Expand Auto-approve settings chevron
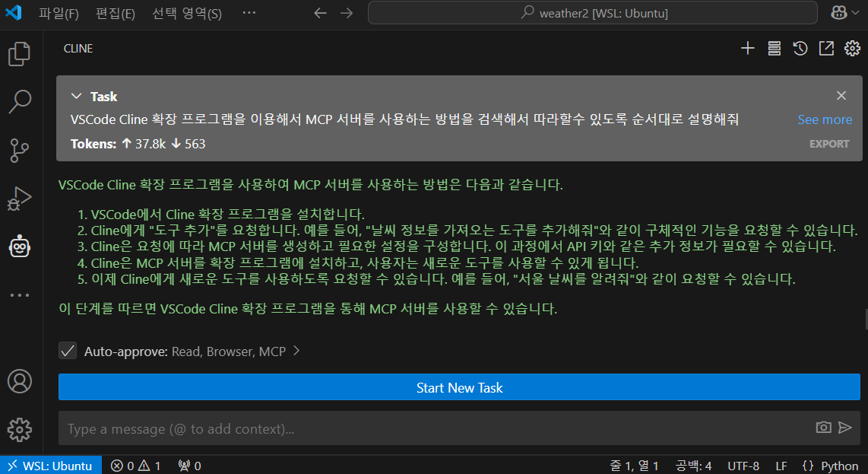This screenshot has height=474, width=868. tap(296, 351)
